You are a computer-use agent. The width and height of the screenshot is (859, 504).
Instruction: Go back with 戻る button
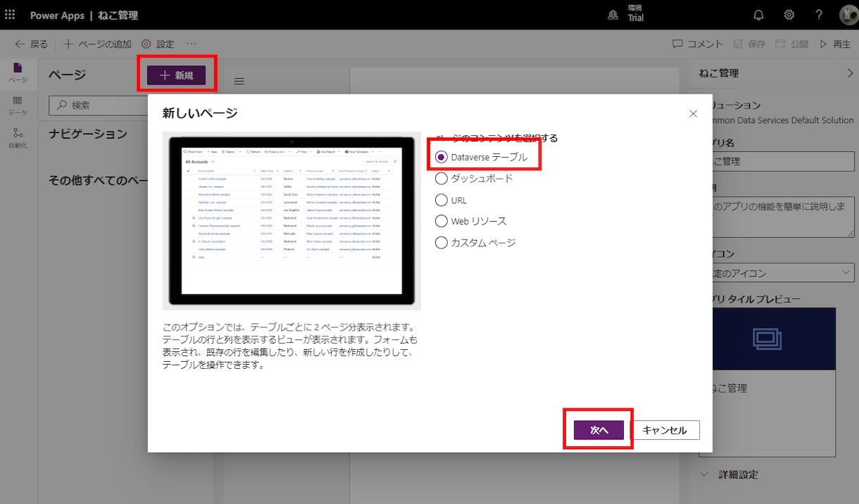(x=31, y=44)
